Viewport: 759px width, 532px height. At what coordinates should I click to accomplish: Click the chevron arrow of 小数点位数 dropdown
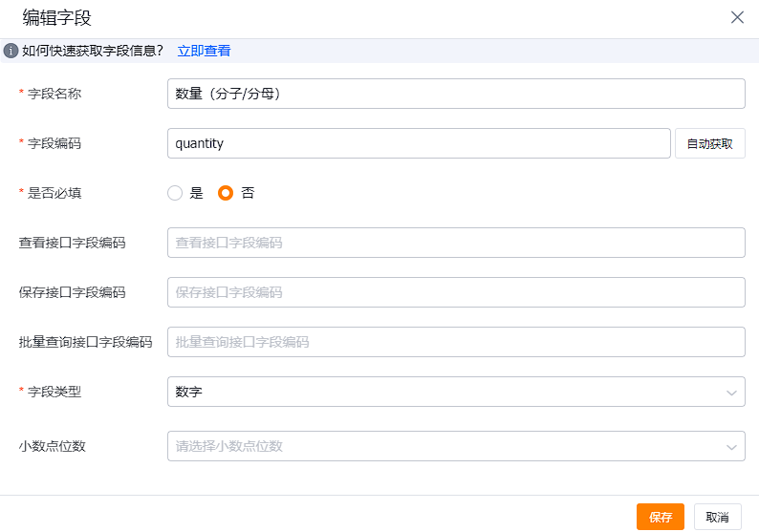pyautogui.click(x=731, y=447)
